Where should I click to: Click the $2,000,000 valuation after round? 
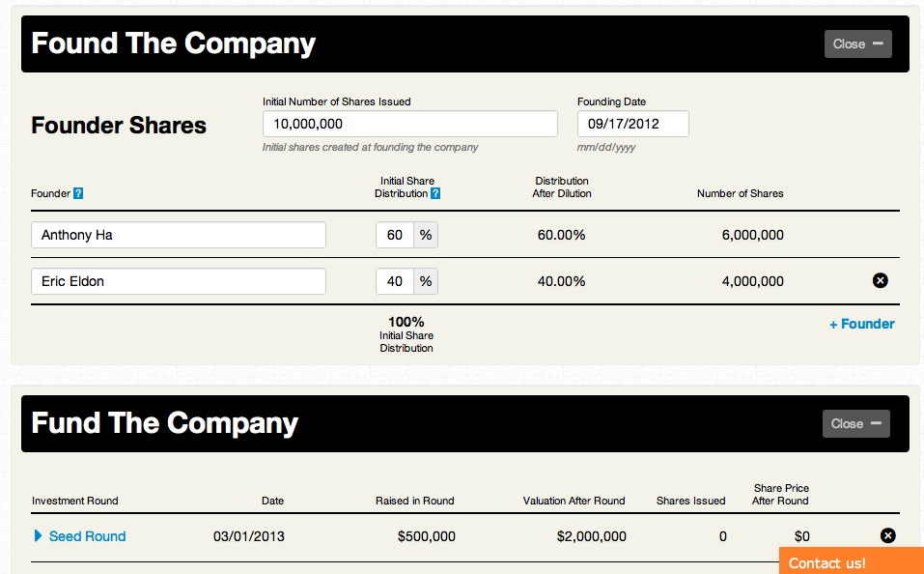(x=591, y=536)
